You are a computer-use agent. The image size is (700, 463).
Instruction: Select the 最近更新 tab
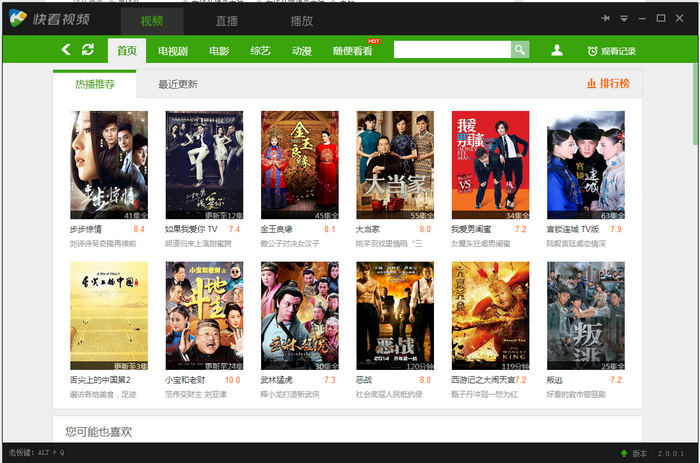coord(178,84)
